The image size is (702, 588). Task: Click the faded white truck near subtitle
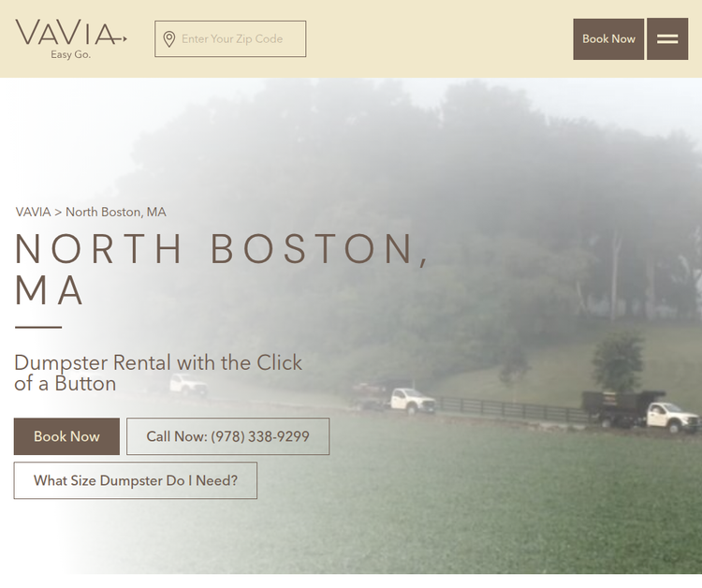click(x=188, y=384)
